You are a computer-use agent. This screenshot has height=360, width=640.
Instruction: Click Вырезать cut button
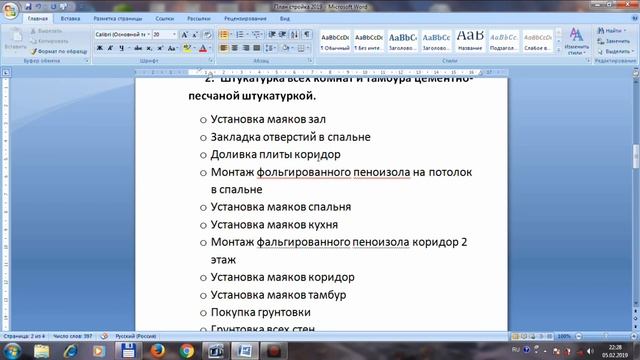pyautogui.click(x=47, y=31)
